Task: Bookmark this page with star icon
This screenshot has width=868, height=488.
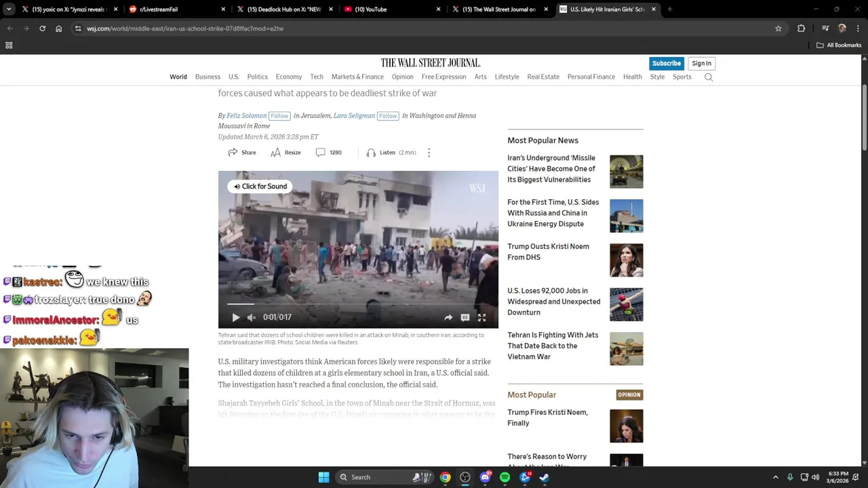Action: pyautogui.click(x=778, y=28)
